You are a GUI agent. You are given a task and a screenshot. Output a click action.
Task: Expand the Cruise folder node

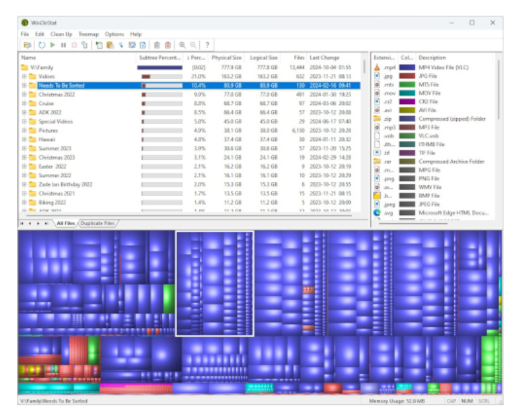24,103
